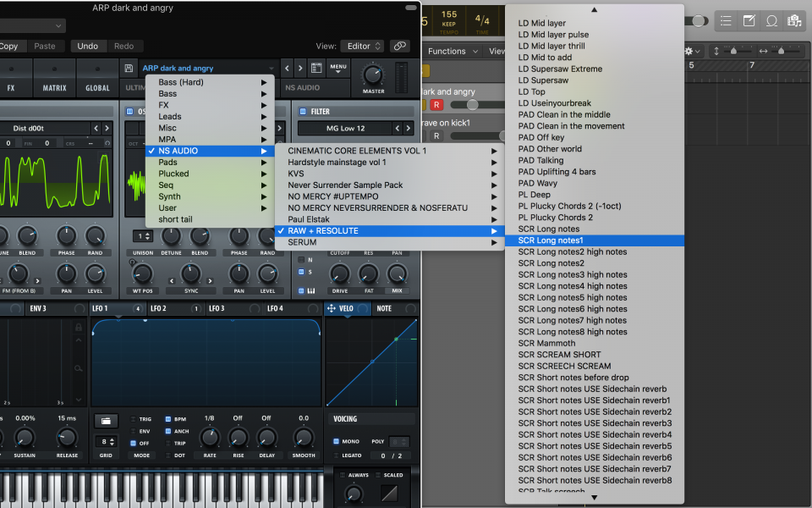Open the list editors icon in Logic toolbar
The image size is (812, 508).
click(726, 20)
